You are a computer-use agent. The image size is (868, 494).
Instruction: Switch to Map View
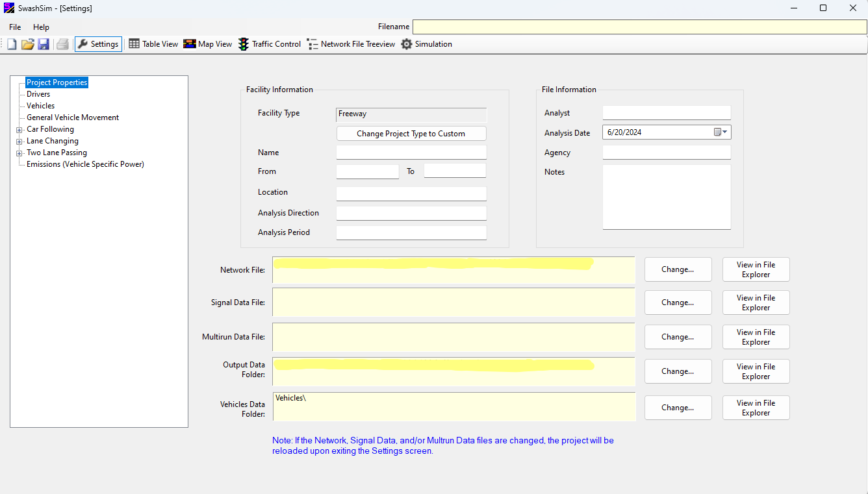pos(207,44)
